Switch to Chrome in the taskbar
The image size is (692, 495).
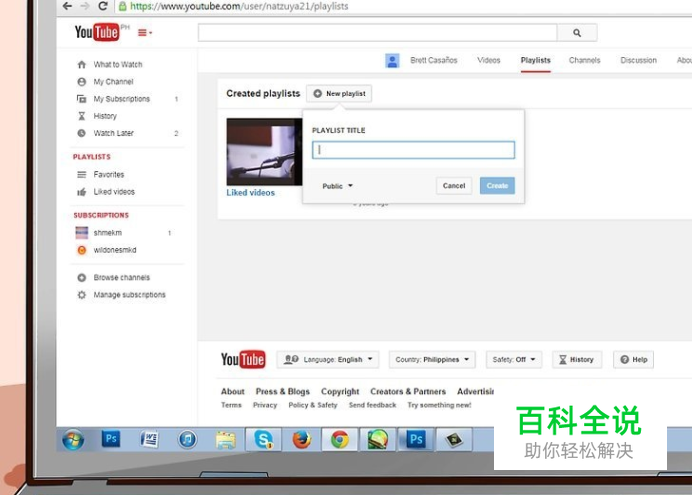tap(340, 439)
